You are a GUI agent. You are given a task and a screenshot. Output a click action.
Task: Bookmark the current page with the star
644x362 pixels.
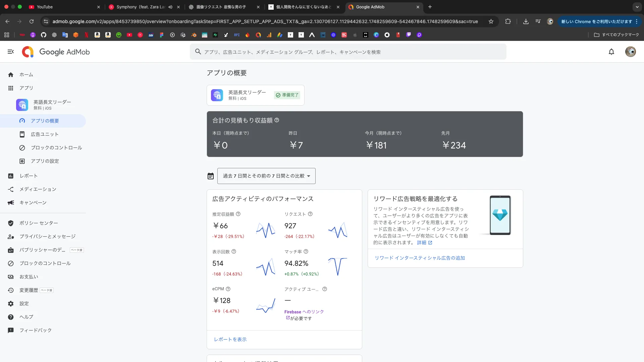click(491, 21)
